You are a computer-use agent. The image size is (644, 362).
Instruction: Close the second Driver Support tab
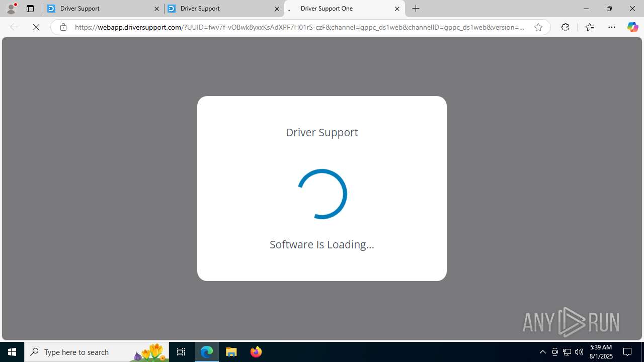point(277,9)
